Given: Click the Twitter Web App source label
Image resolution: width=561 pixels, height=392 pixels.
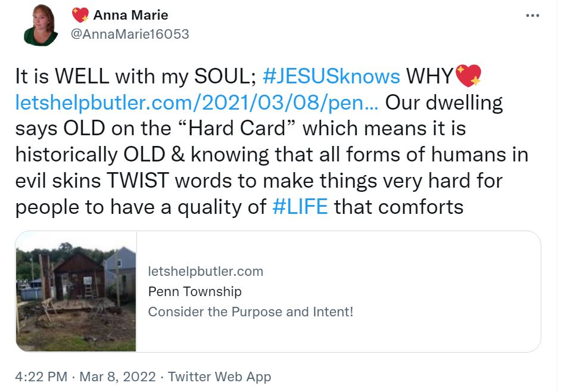Looking at the screenshot, I should point(219,377).
